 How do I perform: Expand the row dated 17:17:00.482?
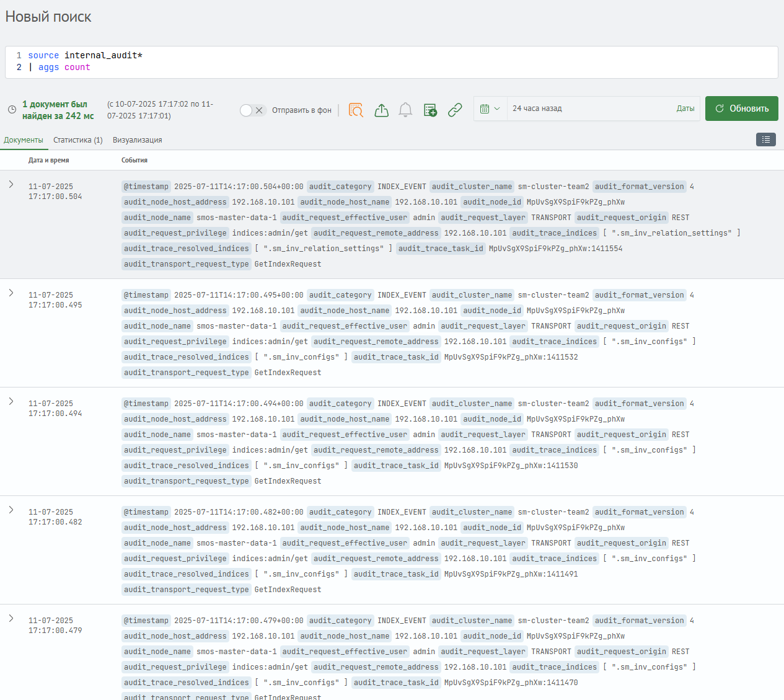click(11, 510)
